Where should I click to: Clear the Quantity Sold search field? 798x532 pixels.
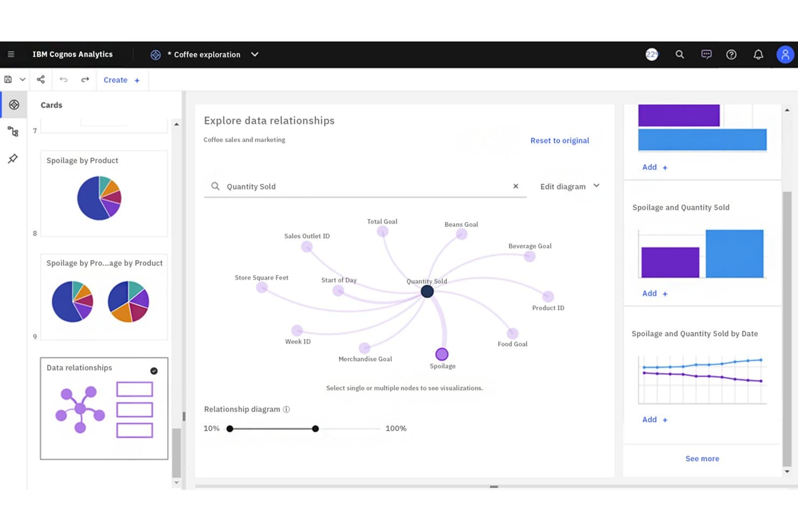515,186
